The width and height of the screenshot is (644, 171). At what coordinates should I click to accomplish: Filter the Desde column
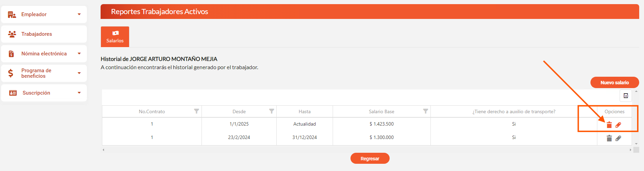(272, 111)
